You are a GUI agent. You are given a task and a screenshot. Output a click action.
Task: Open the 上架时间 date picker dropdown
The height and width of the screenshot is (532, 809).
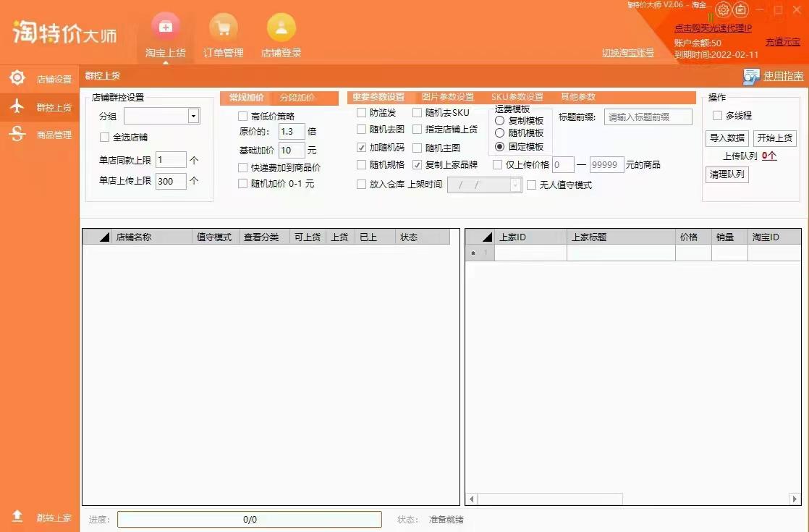(515, 185)
